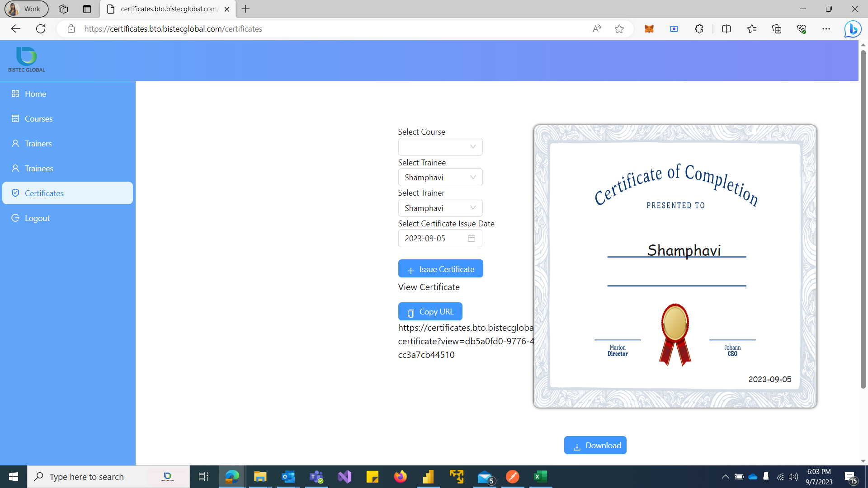Viewport: 868px width, 488px height.
Task: Click inside the Type here to search box
Action: [x=90, y=477]
